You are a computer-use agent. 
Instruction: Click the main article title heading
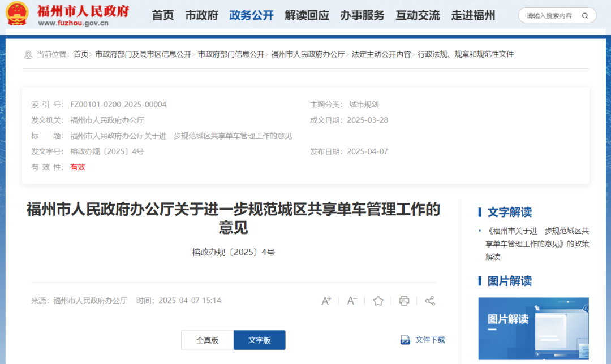[234, 218]
